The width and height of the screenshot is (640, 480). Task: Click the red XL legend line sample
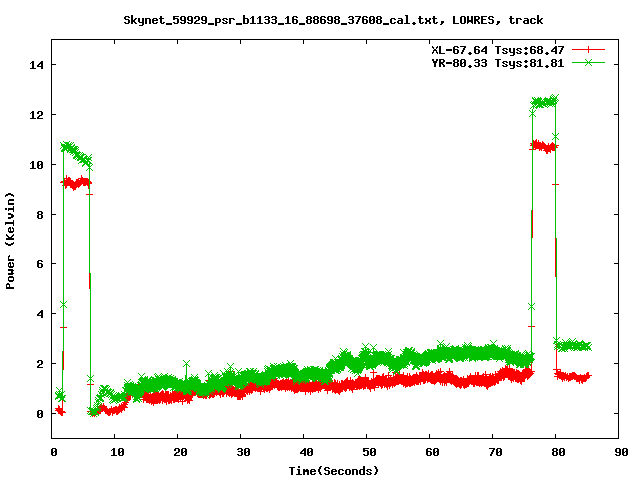[588, 50]
